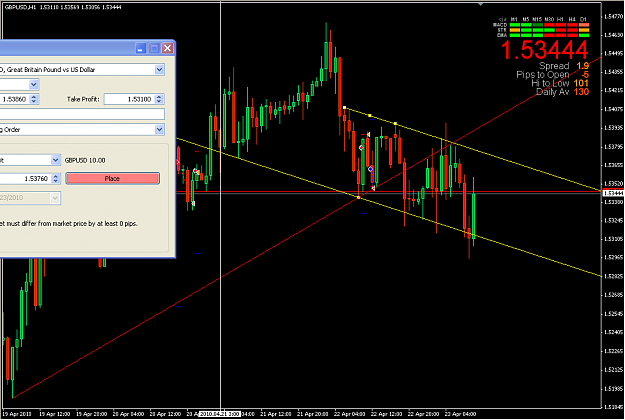
Task: Open the symbol dropdown showing Great Britain Pound vs US Dollar
Action: pyautogui.click(x=159, y=70)
